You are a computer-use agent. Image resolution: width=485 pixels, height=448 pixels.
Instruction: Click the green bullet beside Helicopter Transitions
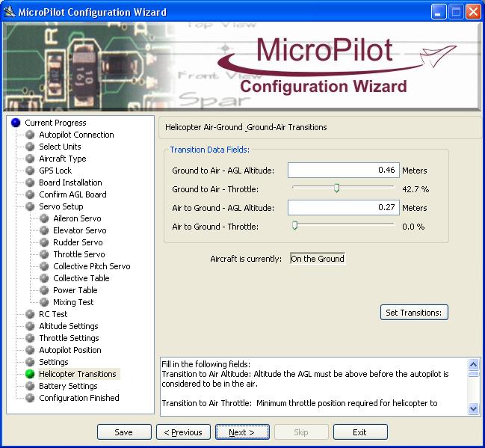tap(30, 374)
